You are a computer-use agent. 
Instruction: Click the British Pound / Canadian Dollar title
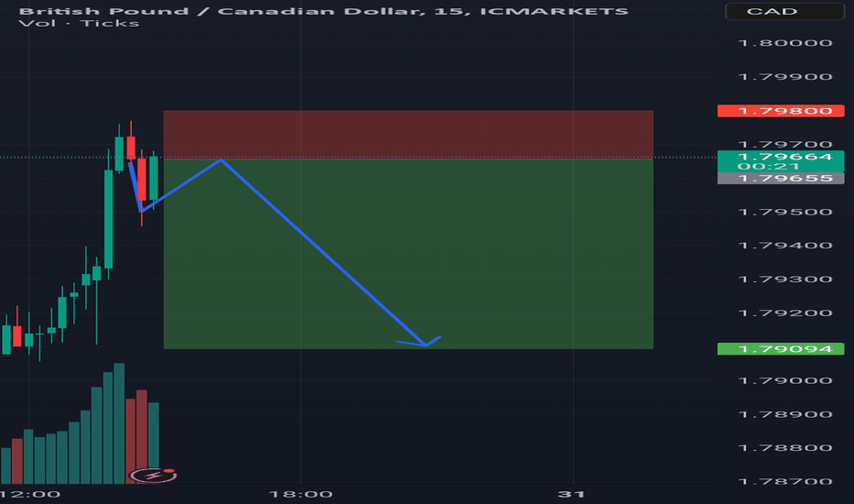point(323,11)
